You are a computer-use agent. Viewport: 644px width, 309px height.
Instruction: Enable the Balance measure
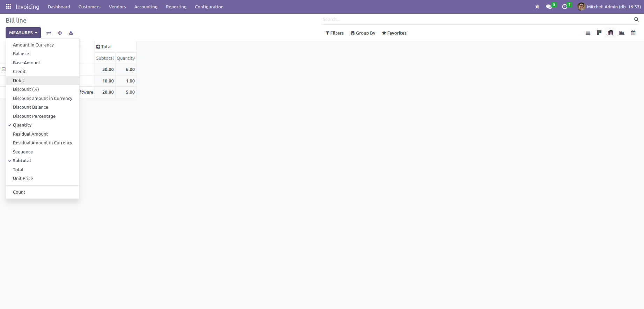[x=43, y=53]
